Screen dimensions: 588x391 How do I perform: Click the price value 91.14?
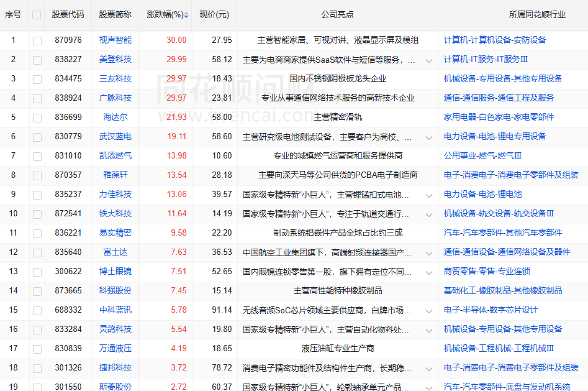click(x=222, y=310)
